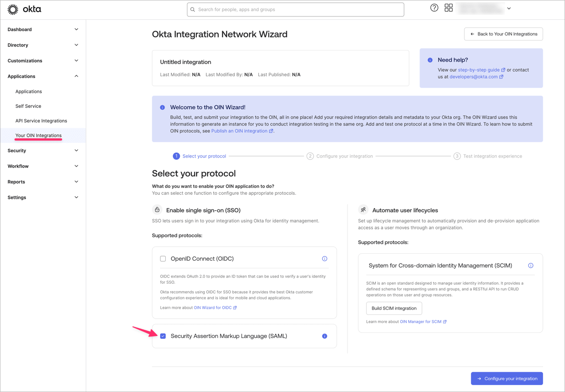The height and width of the screenshot is (392, 565).
Task: Click the lock icon next to Enable single sign-on
Action: pyautogui.click(x=157, y=209)
